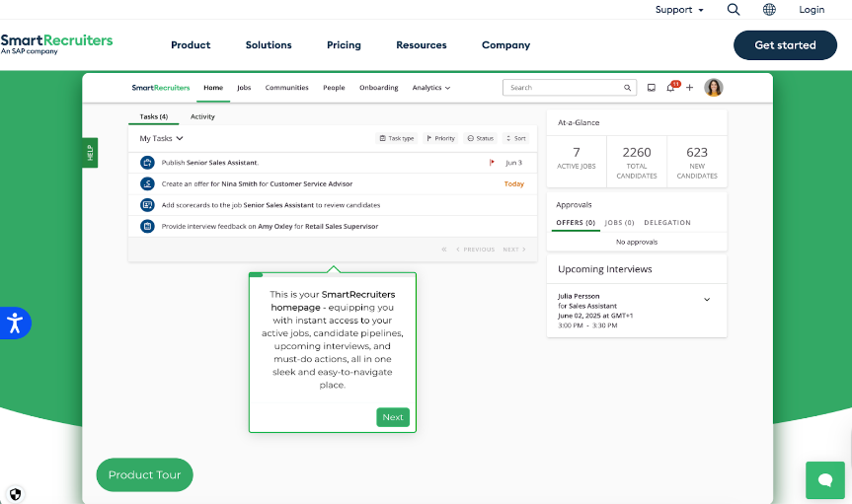Screen dimensions: 852x504
Task: Open the globe language selector
Action: tap(769, 9)
